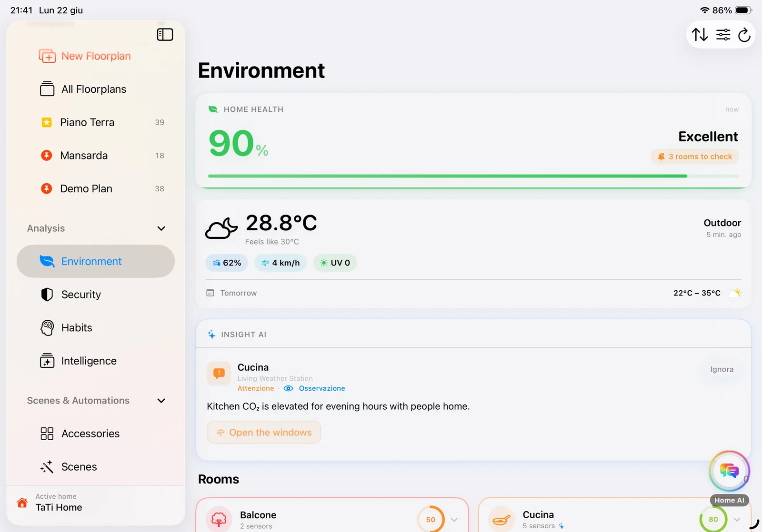762x532 pixels.
Task: Tap the 62% humidity chip
Action: (x=227, y=263)
